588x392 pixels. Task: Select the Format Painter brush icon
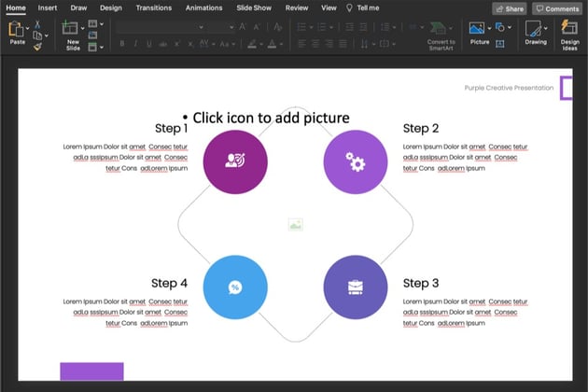(38, 46)
